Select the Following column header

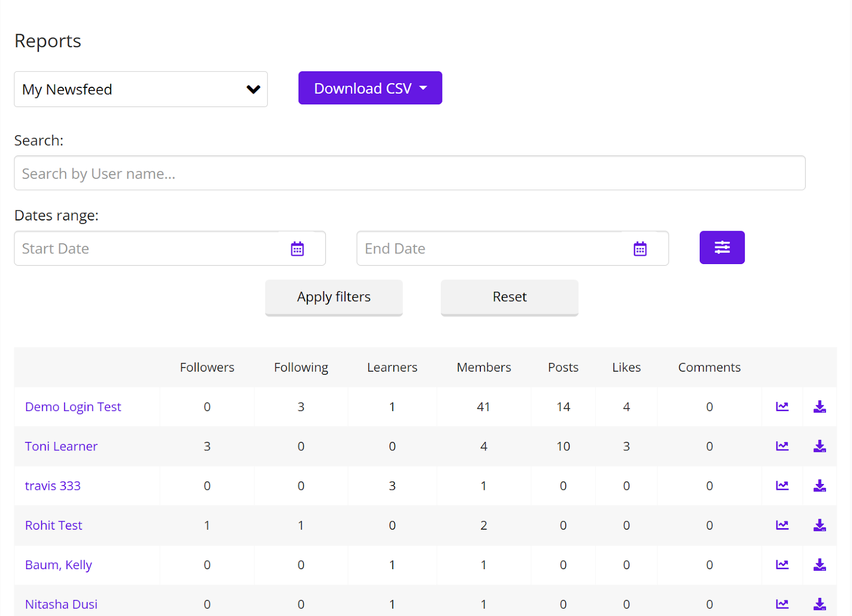coord(301,368)
